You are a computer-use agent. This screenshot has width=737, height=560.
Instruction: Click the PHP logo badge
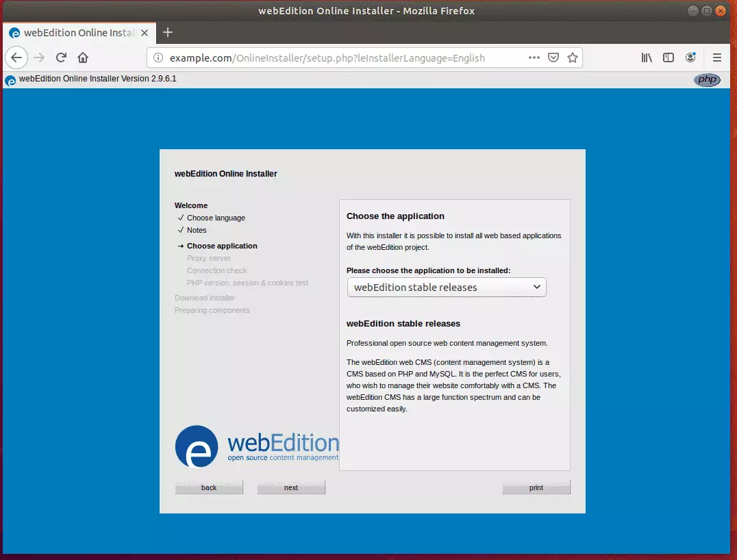point(707,80)
